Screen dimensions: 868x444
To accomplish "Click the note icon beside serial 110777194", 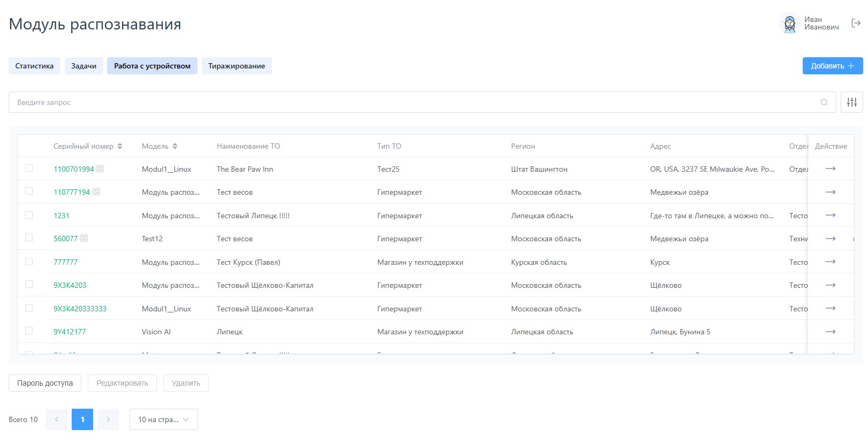I will 96,192.
